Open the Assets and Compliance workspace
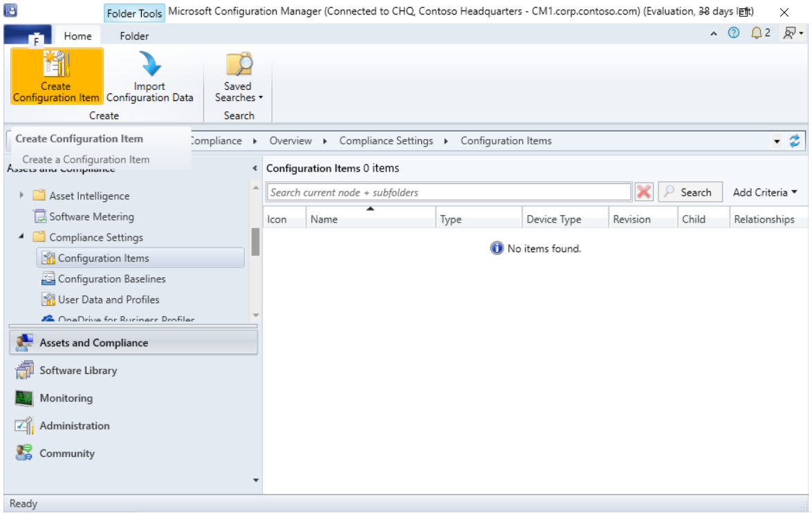Viewport: 812px width, 513px height. pyautogui.click(x=133, y=343)
